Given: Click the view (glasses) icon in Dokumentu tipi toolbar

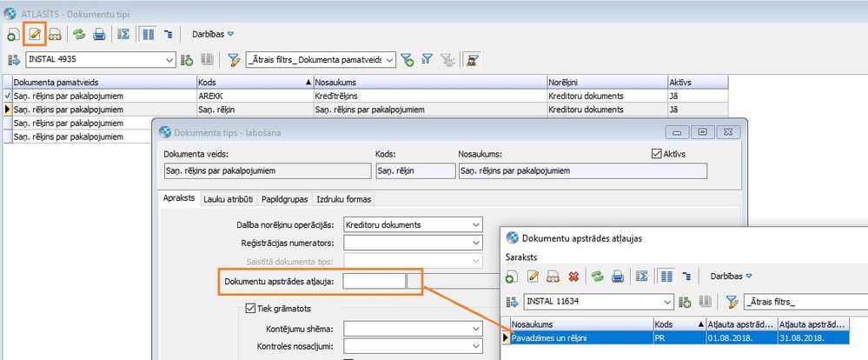Looking at the screenshot, I should [x=55, y=35].
